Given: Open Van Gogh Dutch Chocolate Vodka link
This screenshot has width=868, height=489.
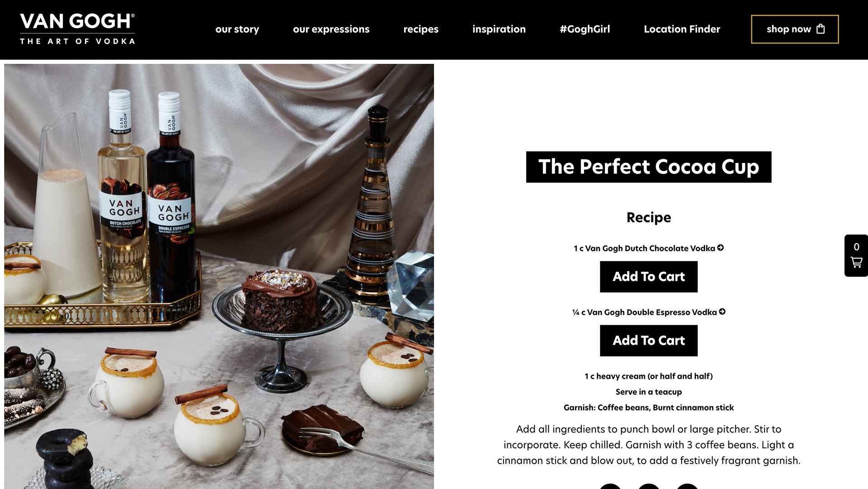Looking at the screenshot, I should click(650, 248).
